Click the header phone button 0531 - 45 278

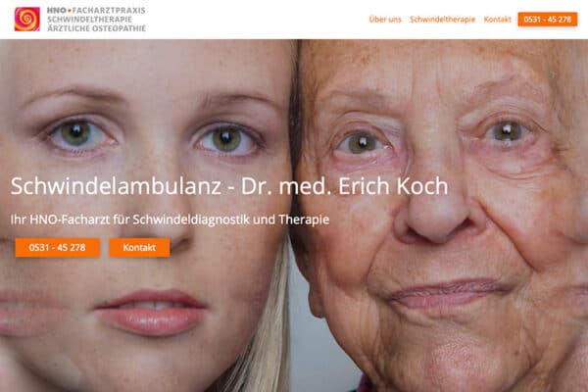click(x=547, y=20)
